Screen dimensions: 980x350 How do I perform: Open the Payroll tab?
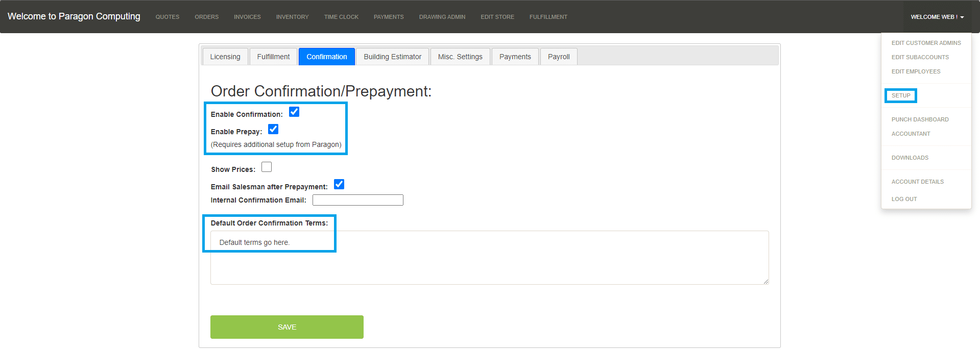click(x=558, y=57)
